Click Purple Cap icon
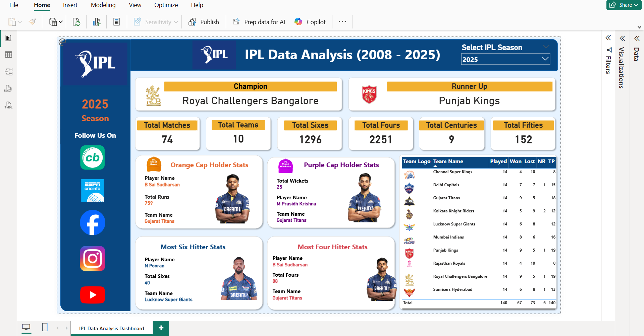644x336 pixels. 286,165
